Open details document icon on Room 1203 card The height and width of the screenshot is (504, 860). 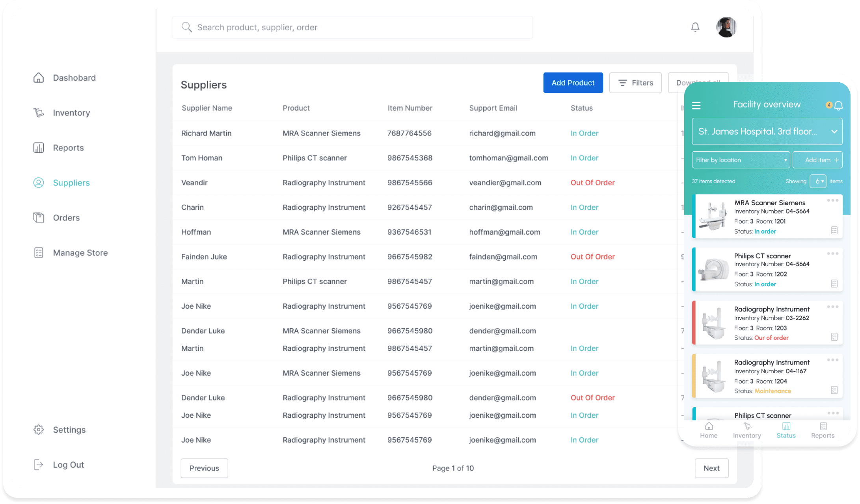(834, 337)
